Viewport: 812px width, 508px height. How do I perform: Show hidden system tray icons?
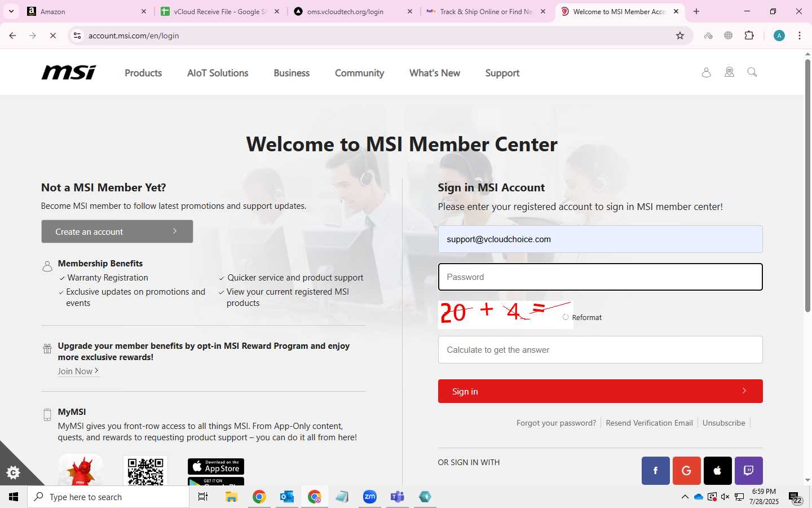[x=685, y=497]
